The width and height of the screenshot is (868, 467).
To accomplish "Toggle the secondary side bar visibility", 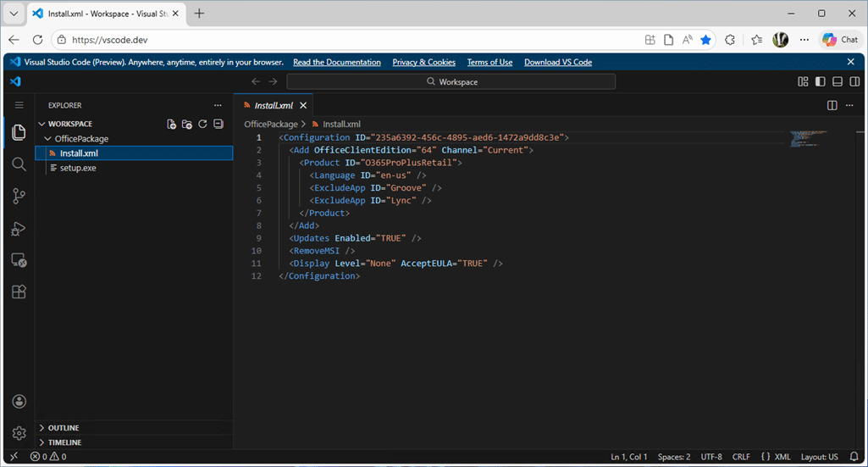I will [x=854, y=82].
